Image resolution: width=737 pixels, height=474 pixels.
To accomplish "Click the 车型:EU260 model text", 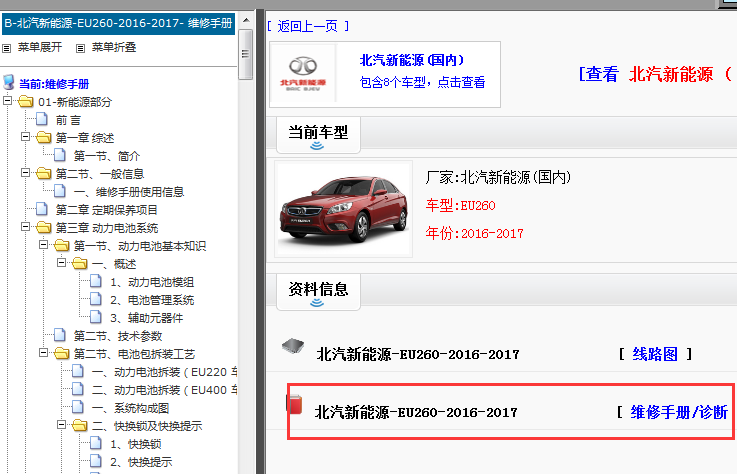I will (x=461, y=205).
